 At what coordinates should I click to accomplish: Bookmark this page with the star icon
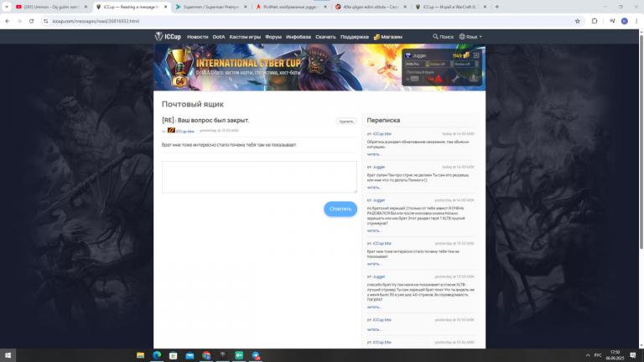pos(578,21)
